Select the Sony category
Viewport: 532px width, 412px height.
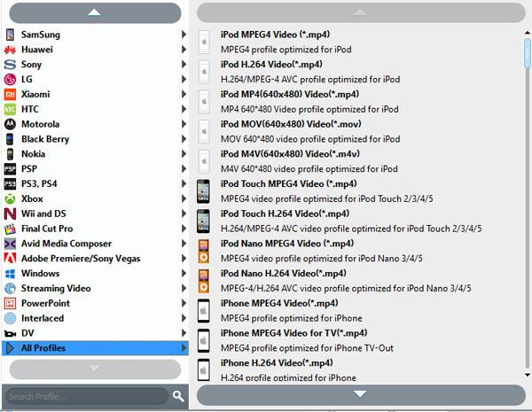click(x=95, y=65)
